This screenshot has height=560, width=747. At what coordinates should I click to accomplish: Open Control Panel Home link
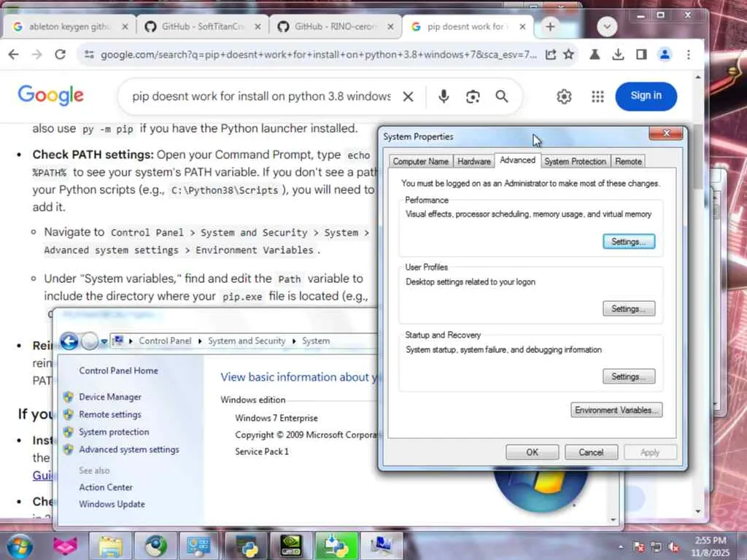(x=118, y=370)
